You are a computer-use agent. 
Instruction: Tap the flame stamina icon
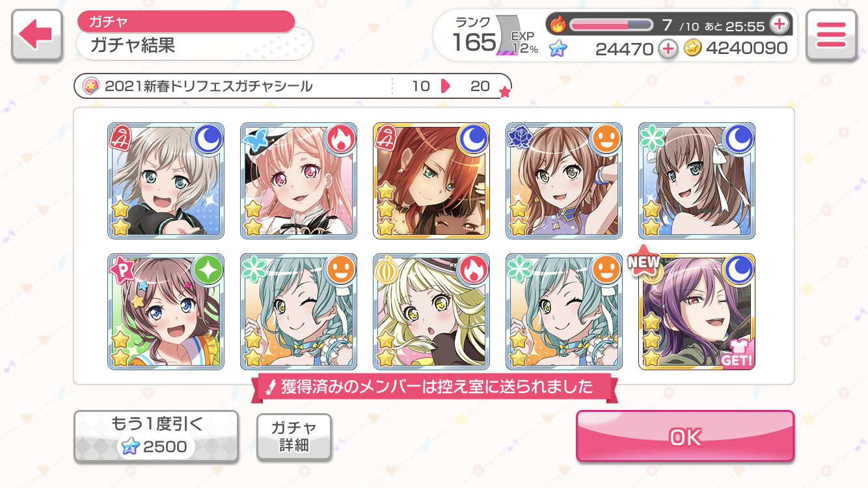pyautogui.click(x=558, y=25)
